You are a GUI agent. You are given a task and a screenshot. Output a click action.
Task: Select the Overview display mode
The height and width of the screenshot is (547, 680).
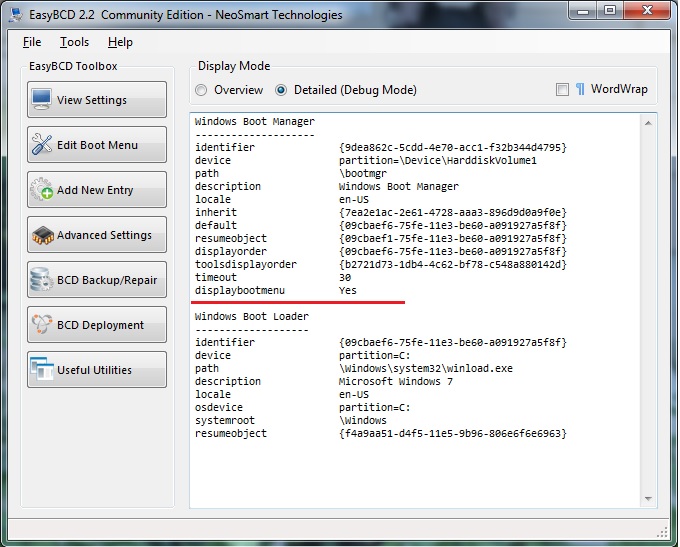(x=201, y=90)
